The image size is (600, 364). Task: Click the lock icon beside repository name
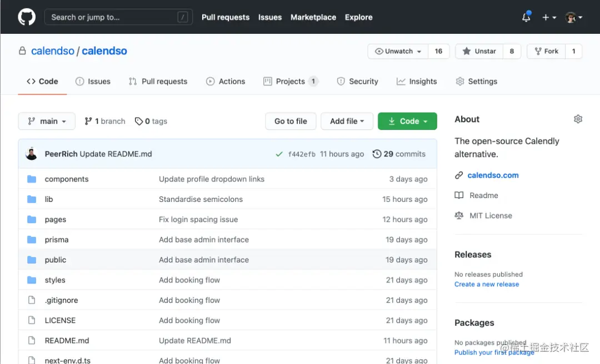pyautogui.click(x=23, y=50)
